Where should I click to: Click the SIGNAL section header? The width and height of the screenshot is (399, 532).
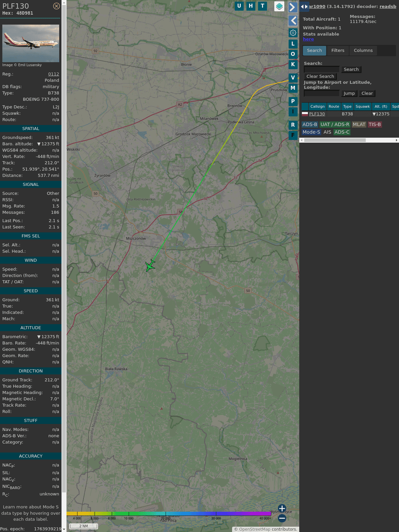tap(31, 185)
